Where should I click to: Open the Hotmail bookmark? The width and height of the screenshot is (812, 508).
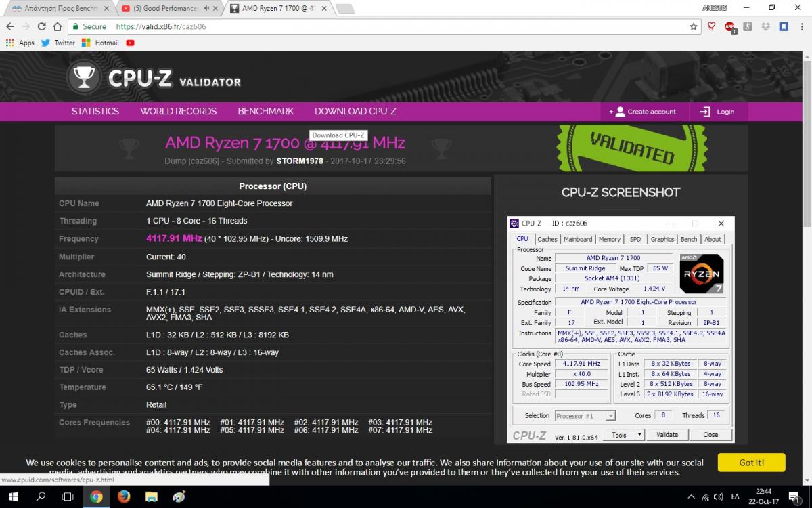tap(100, 43)
